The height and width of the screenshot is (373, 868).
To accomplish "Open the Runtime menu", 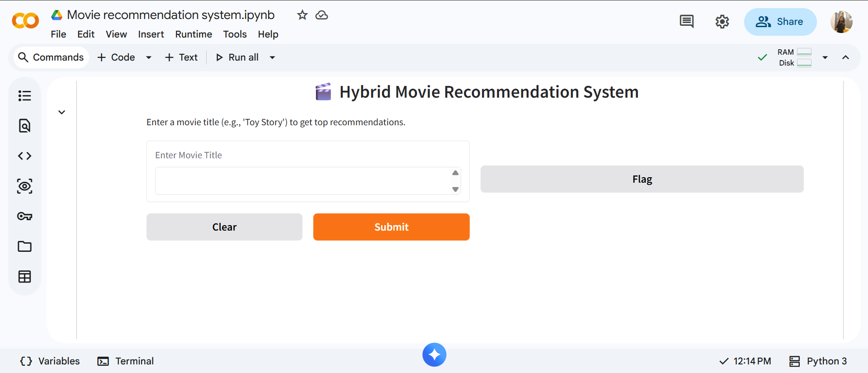I will 193,34.
